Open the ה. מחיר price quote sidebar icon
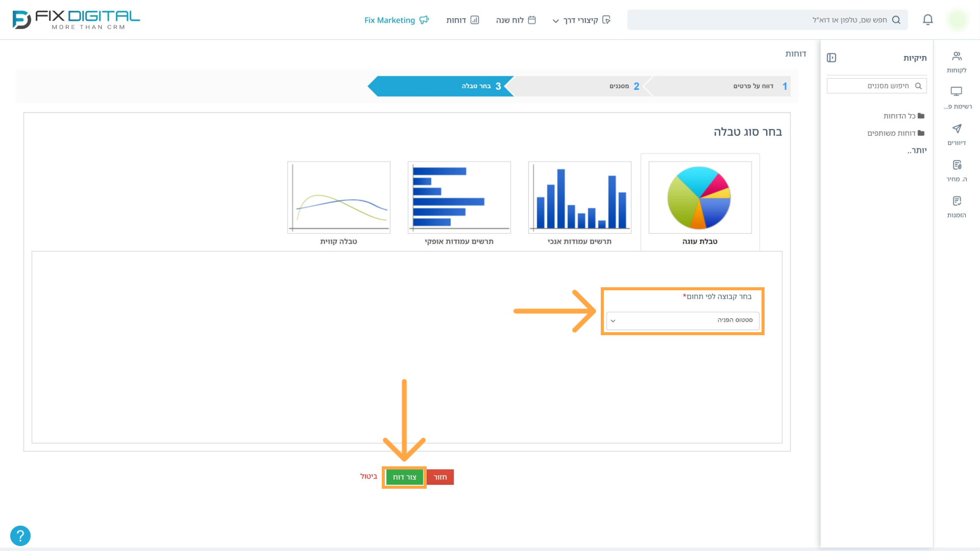The image size is (980, 551). coord(957,165)
